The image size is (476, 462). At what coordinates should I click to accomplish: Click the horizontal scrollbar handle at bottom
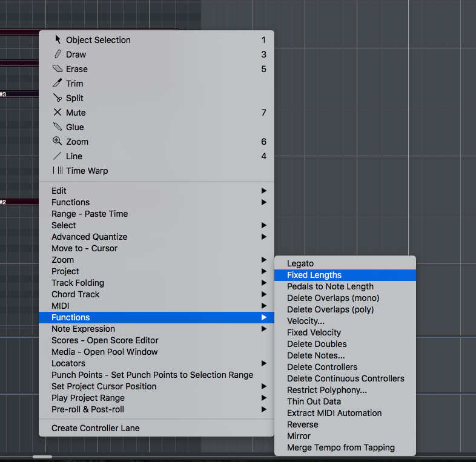[42, 457]
